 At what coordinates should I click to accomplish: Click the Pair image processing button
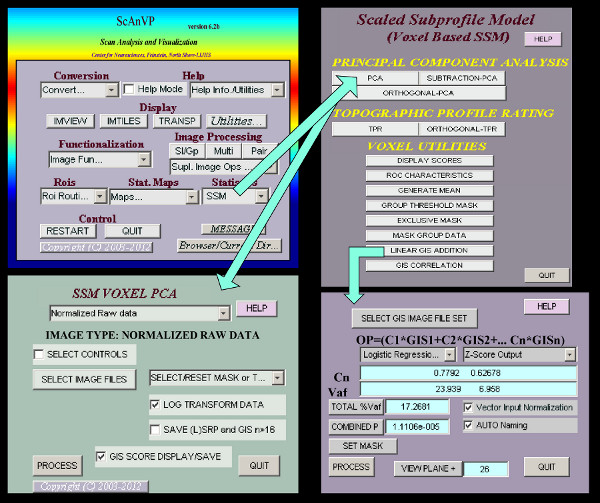[x=259, y=151]
